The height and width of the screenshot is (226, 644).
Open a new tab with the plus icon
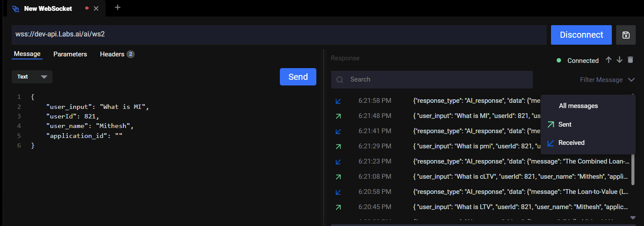coord(117,8)
